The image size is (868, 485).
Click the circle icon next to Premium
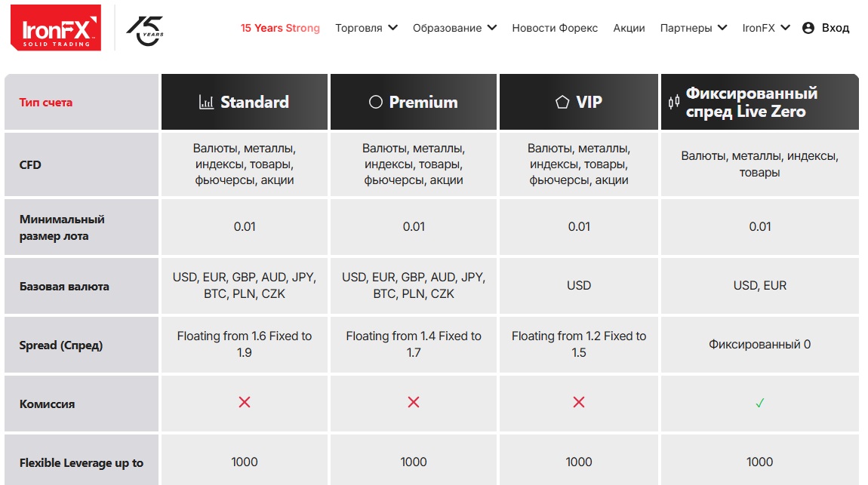tap(375, 102)
